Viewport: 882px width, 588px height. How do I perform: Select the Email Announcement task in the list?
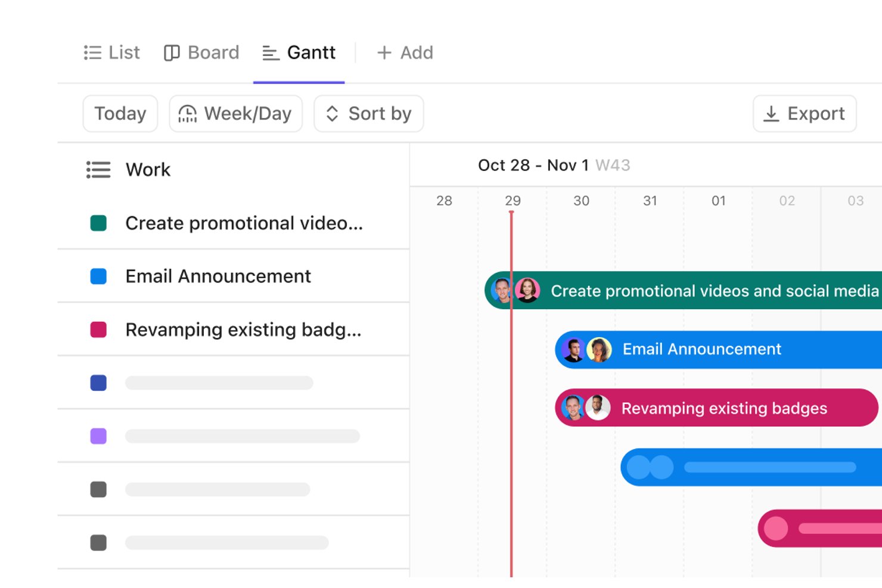tap(234, 276)
